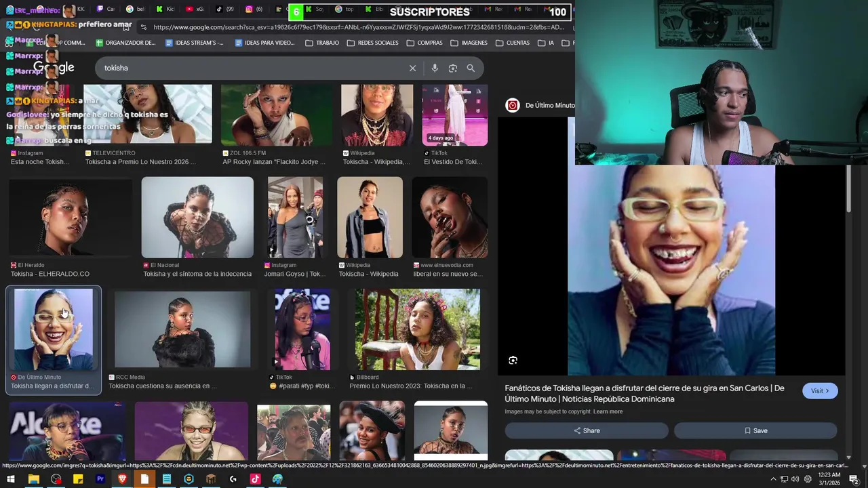This screenshot has height=488, width=868.
Task: Open the notification center with 2 alerts
Action: (854, 479)
